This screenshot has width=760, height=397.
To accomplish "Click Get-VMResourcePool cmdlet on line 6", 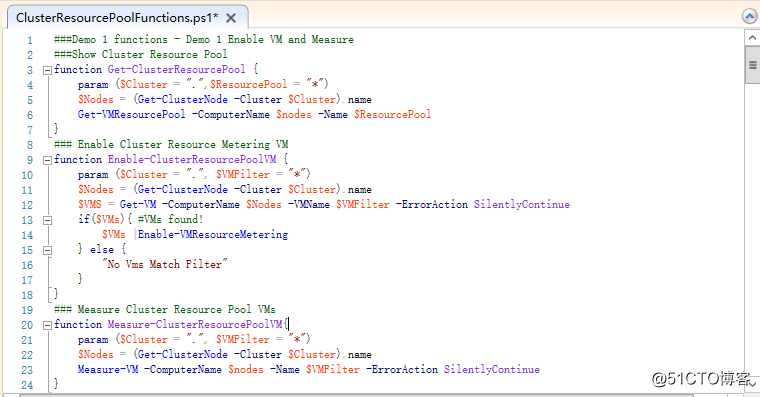I will pyautogui.click(x=131, y=114).
